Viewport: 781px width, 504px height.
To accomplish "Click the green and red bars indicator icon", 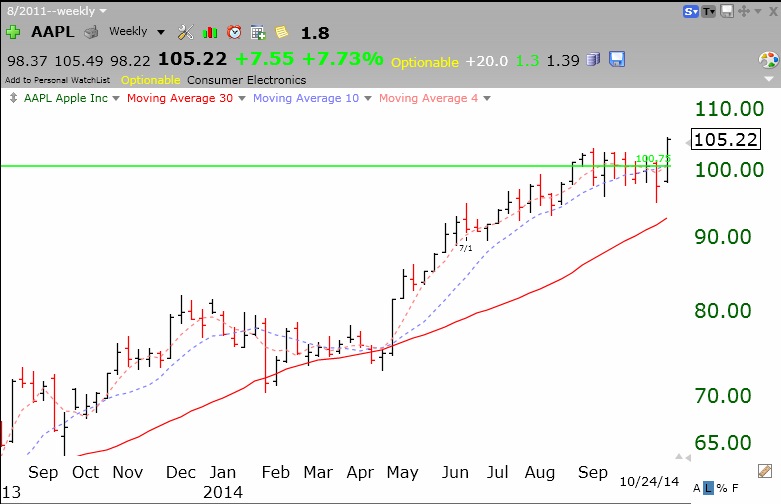I will pyautogui.click(x=210, y=33).
